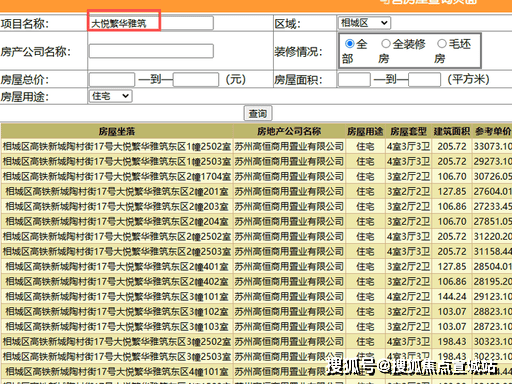Click the 27233.45 reference price cell
Viewport: 512px width, 384px height.
point(492,206)
